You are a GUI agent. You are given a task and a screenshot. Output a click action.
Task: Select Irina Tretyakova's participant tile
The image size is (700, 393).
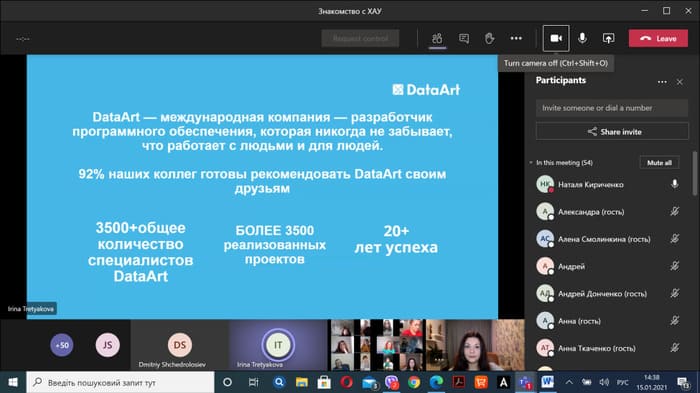[278, 345]
